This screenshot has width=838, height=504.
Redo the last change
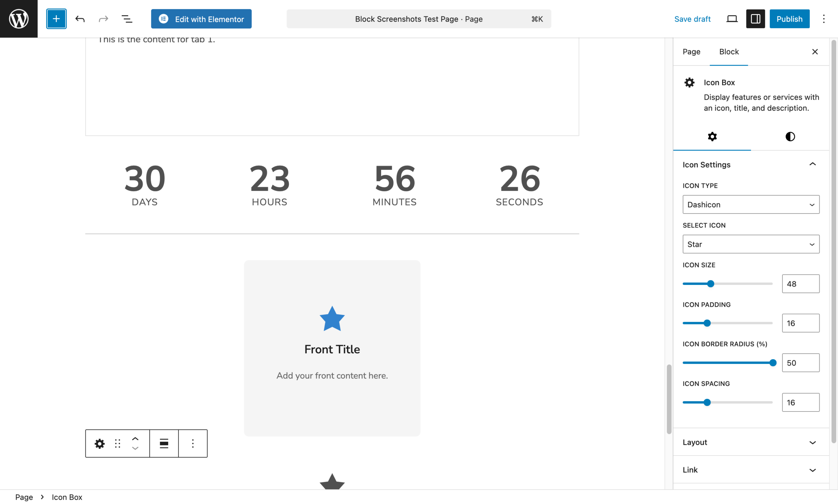(103, 19)
